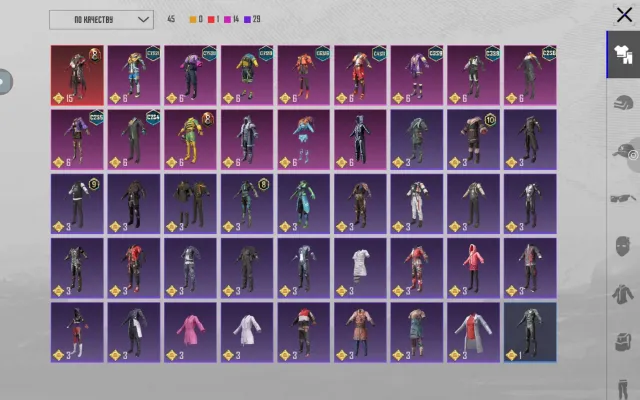Select the brown and gold armor outfit
Viewport: 640px width, 400px height.
click(360, 204)
